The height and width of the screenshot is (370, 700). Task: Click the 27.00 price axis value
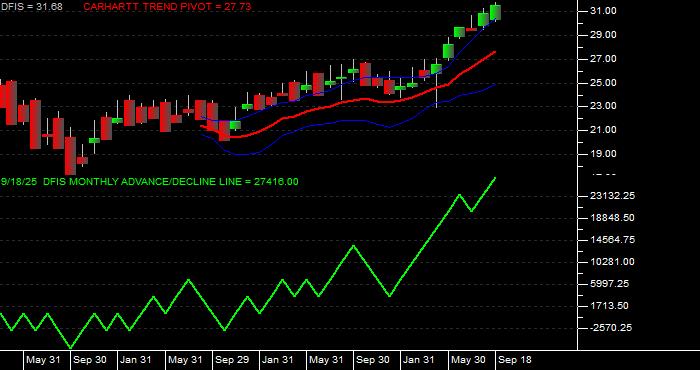pyautogui.click(x=604, y=59)
